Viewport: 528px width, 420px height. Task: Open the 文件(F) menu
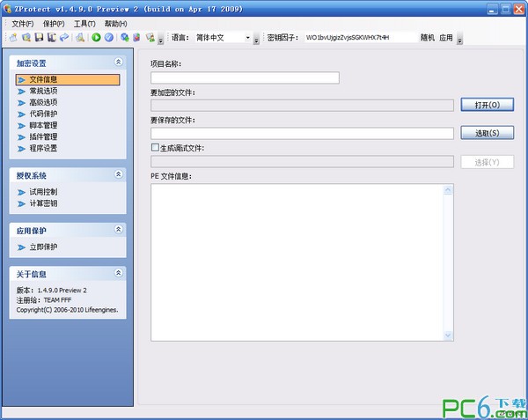tap(23, 24)
